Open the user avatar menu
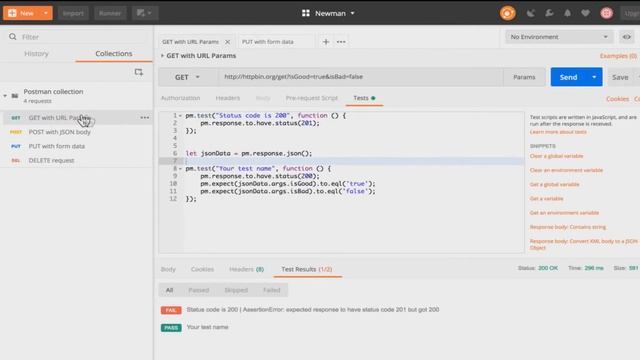Viewport: 640px width, 360px height. click(607, 13)
